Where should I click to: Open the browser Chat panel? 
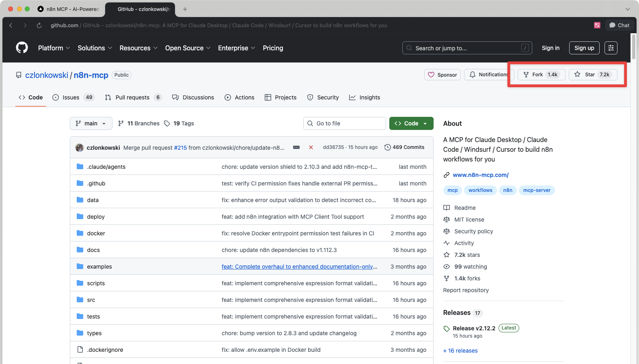(620, 25)
